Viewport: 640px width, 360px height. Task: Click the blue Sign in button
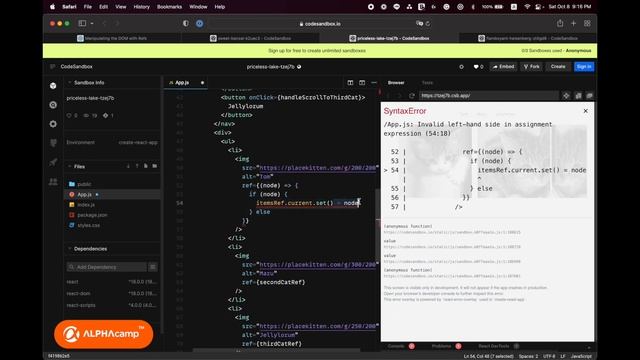tap(584, 67)
